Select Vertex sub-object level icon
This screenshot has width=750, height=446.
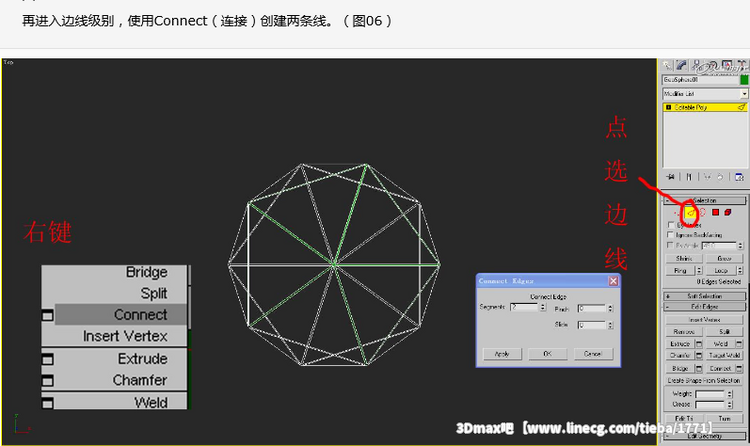(x=677, y=212)
